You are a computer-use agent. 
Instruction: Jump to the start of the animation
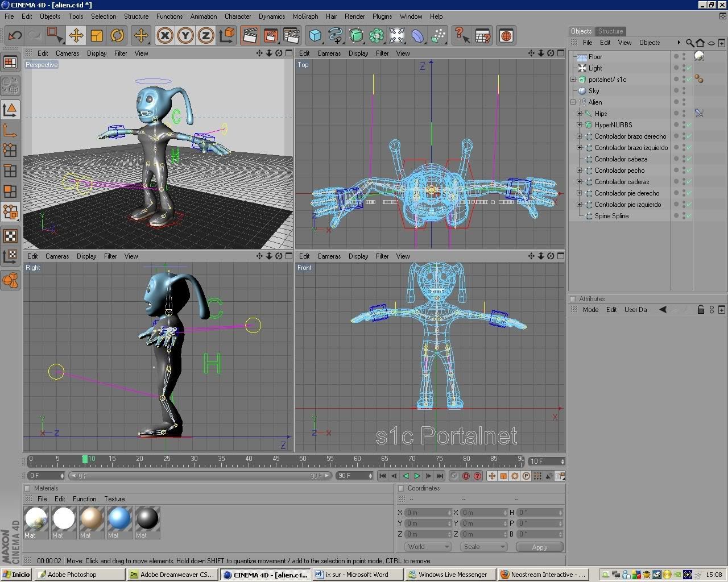click(x=383, y=476)
